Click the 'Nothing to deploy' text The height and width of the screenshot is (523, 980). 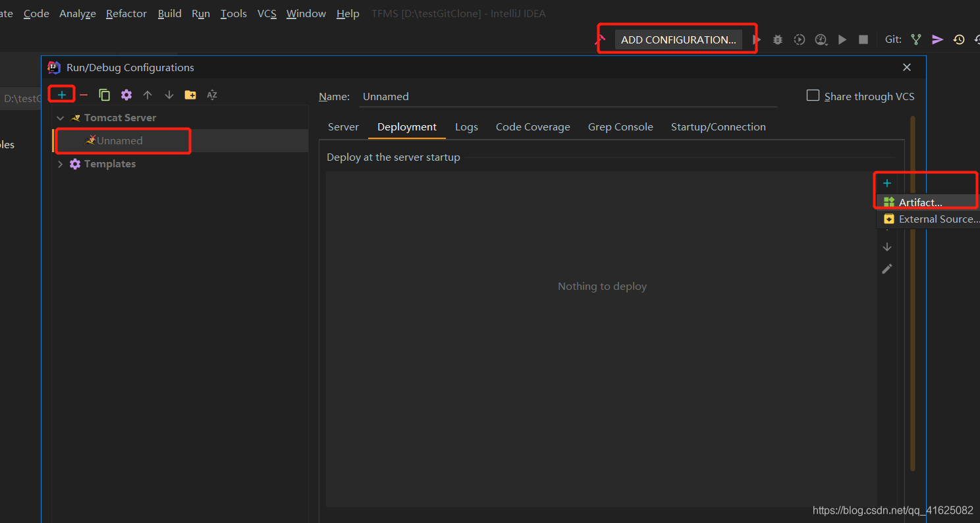(602, 286)
